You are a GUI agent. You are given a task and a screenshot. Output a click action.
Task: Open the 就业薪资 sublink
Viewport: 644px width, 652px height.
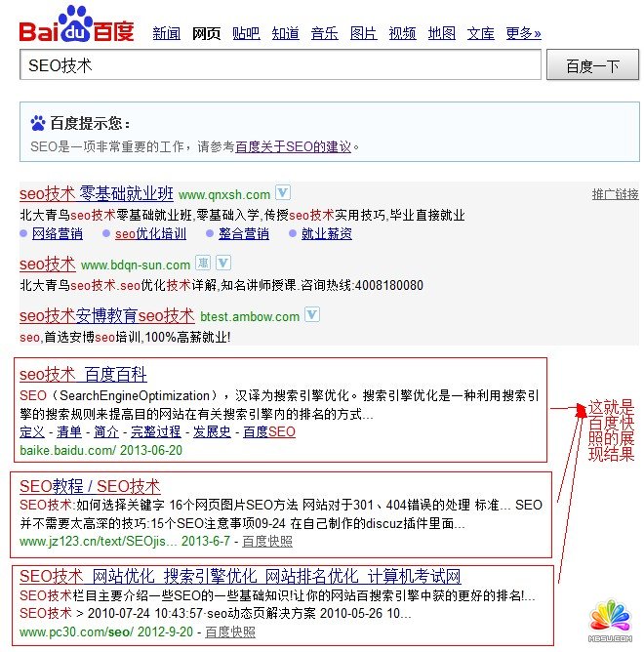pos(327,233)
